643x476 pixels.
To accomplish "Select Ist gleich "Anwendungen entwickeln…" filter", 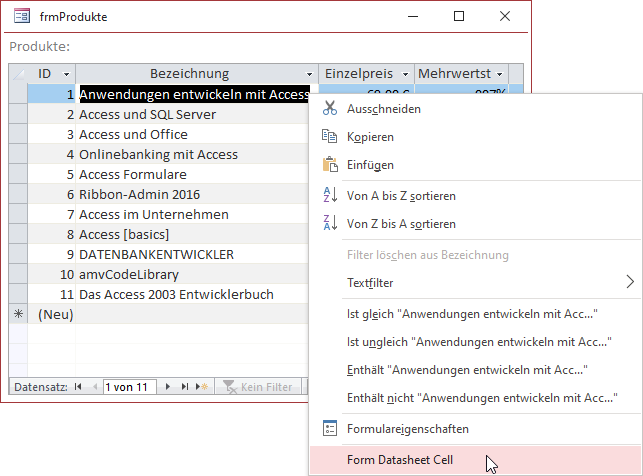I will tap(476, 314).
